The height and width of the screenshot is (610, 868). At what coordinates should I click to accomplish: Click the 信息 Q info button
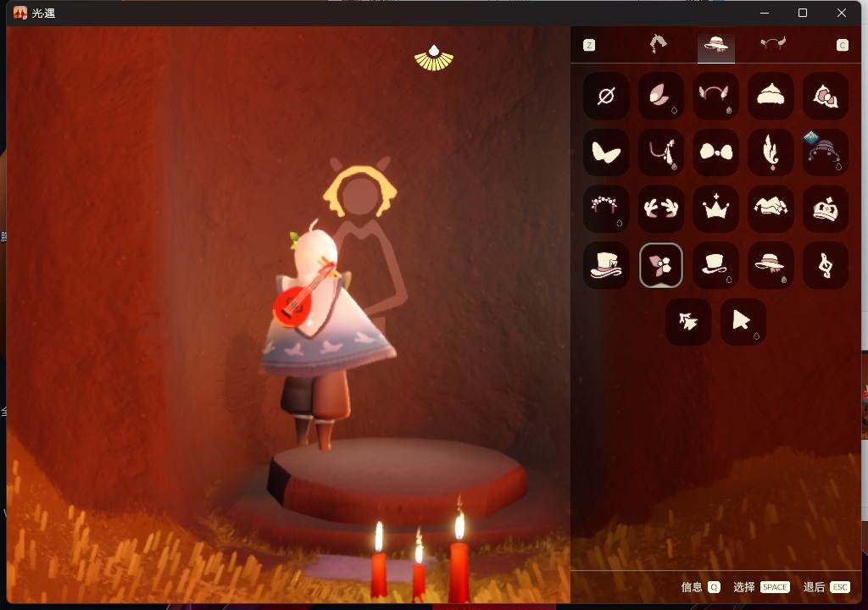[x=700, y=587]
